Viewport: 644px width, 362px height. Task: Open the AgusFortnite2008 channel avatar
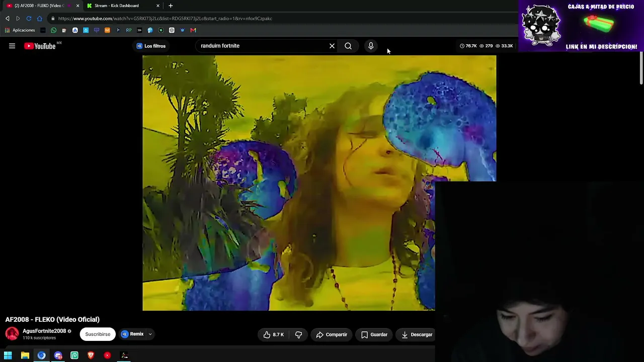12,334
